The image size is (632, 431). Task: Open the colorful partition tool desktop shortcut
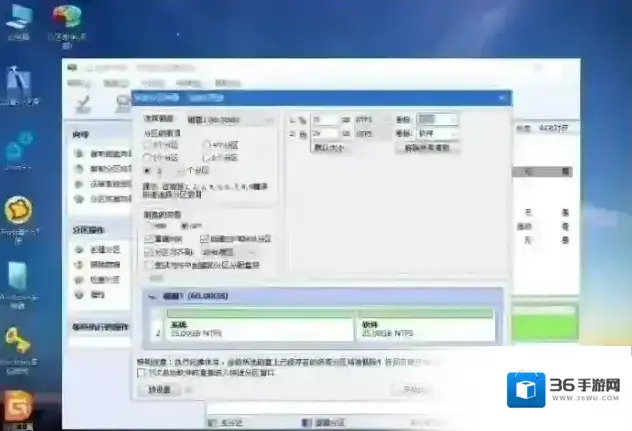66,20
